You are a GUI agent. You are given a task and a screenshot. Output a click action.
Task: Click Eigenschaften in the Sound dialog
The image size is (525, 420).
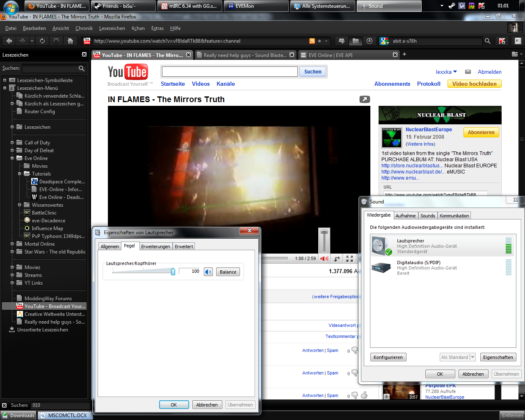click(498, 357)
